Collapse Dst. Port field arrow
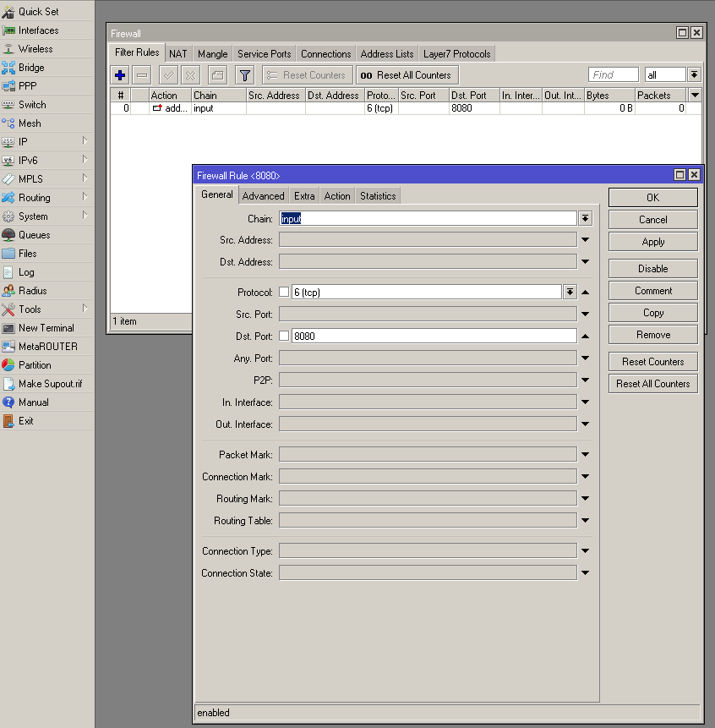Viewport: 715px width, 728px height. (586, 336)
